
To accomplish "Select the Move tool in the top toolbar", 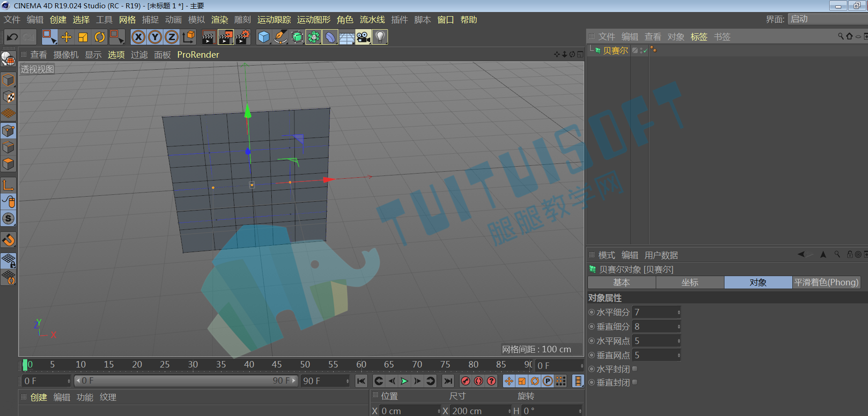I will (66, 37).
